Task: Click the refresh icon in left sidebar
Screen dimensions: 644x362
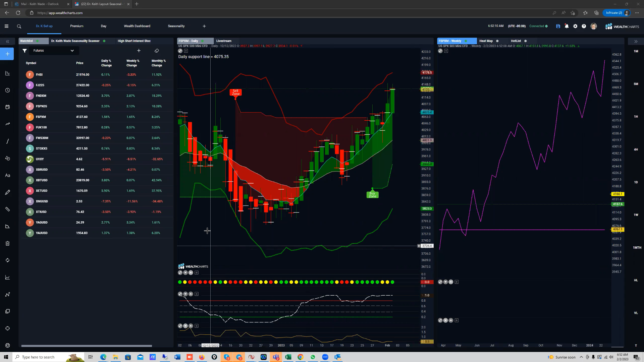Action: click(7, 260)
